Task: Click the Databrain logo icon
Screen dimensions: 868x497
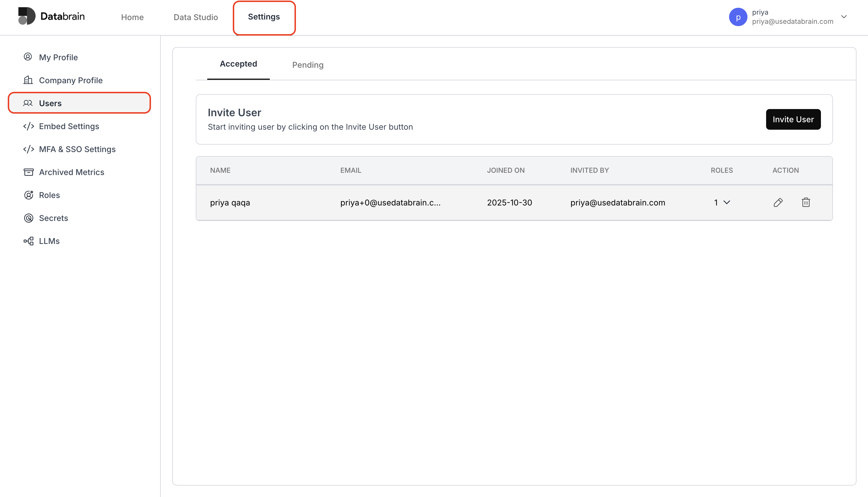Action: pos(27,16)
